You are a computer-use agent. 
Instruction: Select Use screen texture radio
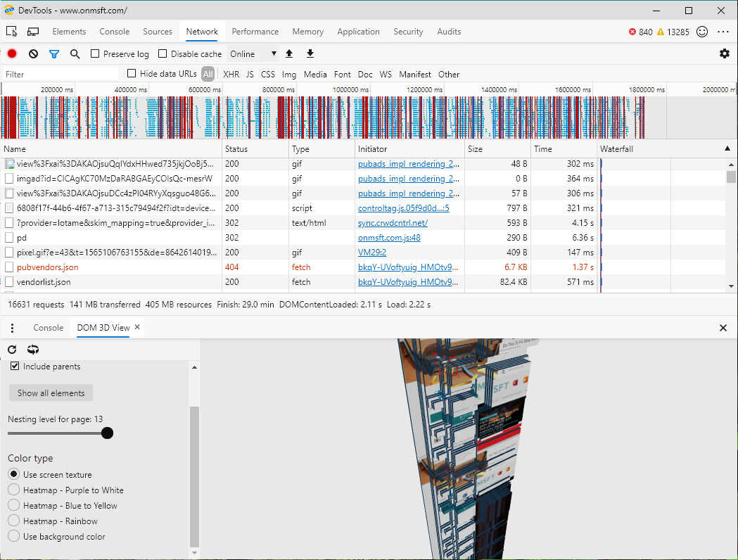13,474
